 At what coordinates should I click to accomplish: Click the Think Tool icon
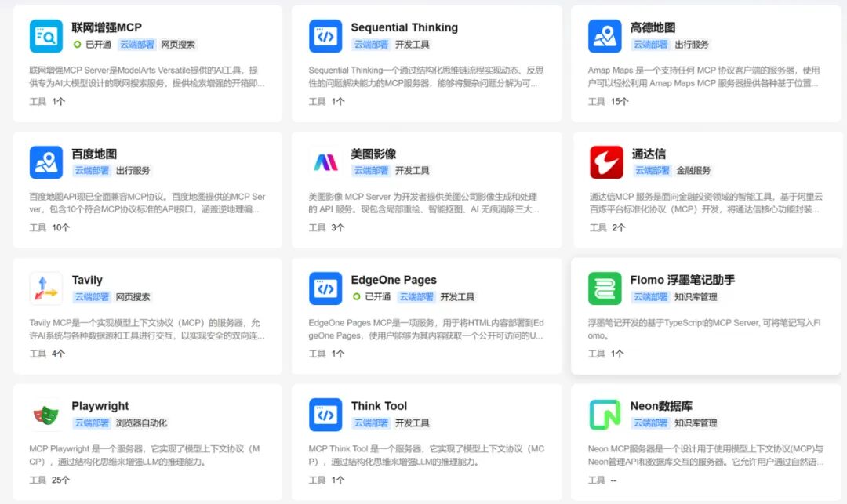[x=325, y=414]
